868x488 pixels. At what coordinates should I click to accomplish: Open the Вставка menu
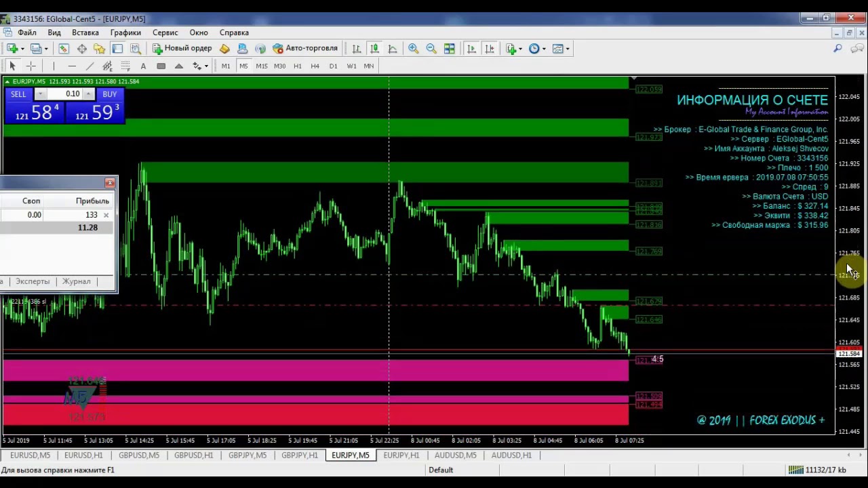85,33
